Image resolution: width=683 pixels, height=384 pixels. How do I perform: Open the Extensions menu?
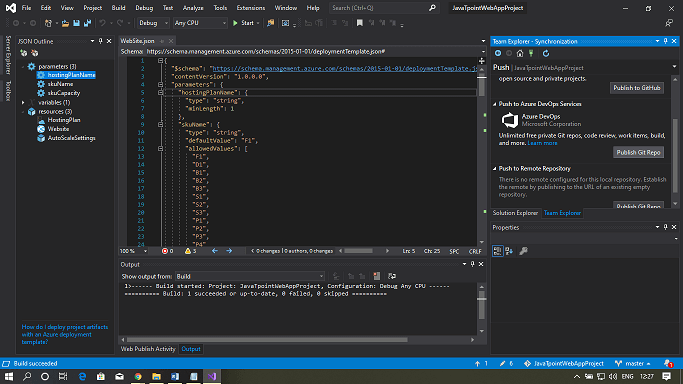[250, 8]
